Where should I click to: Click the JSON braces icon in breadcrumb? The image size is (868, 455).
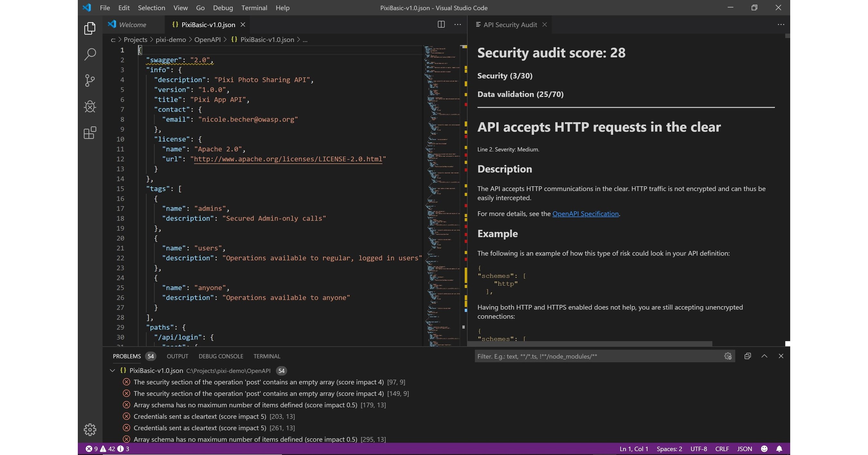coord(234,40)
